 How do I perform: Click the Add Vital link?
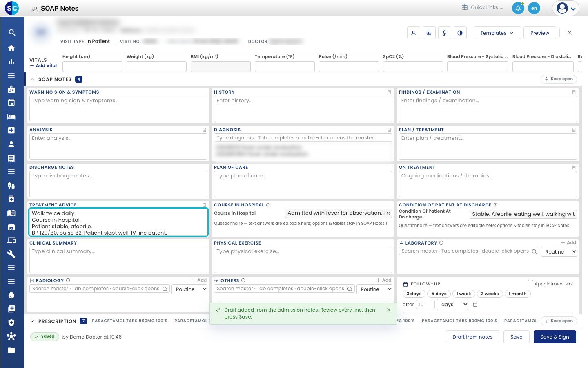pos(44,65)
